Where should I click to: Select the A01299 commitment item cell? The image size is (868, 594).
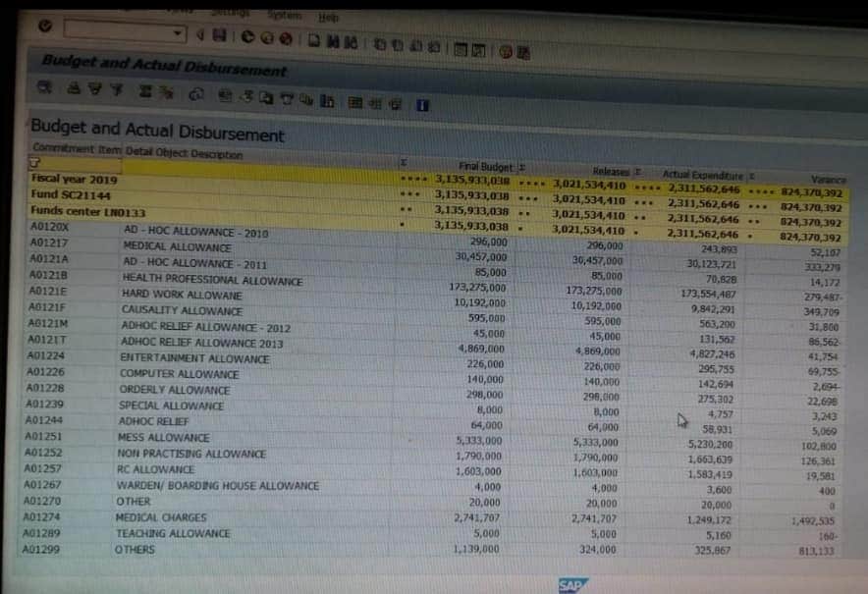pyautogui.click(x=41, y=550)
